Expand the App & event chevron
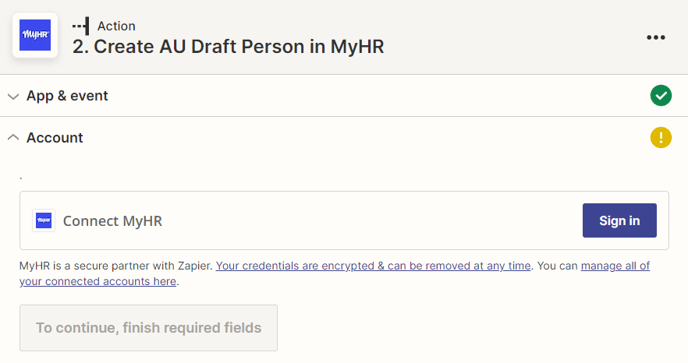The image size is (688, 363). [14, 96]
